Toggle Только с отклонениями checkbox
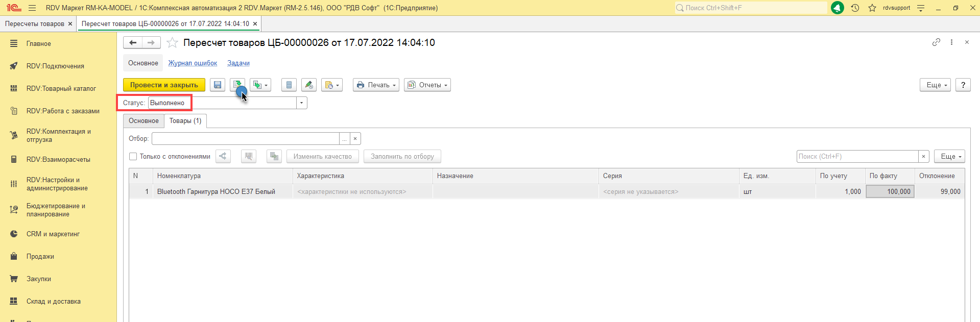980x322 pixels. 133,157
